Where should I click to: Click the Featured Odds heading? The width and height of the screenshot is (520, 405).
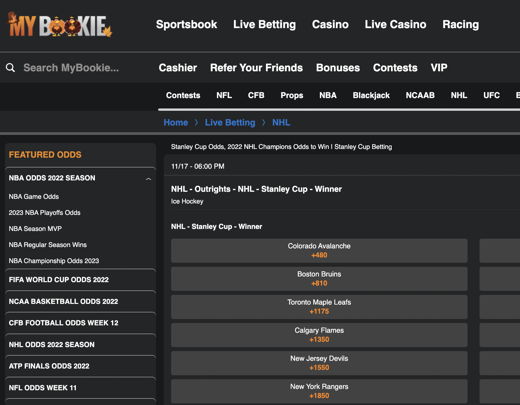pyautogui.click(x=45, y=155)
